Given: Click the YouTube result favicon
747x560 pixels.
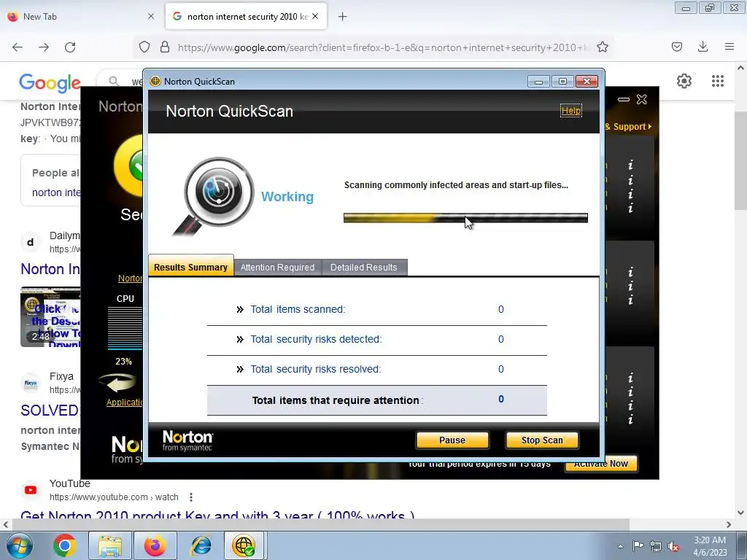Looking at the screenshot, I should (x=31, y=490).
